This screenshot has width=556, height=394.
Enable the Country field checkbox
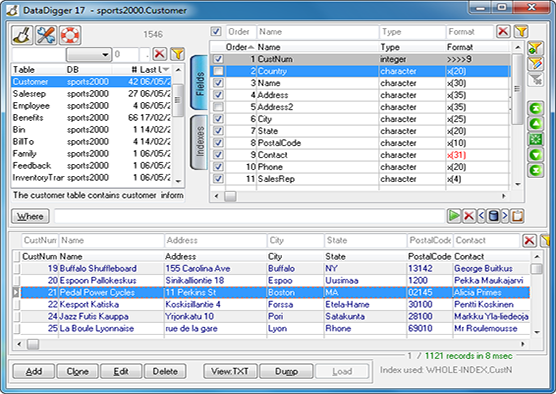click(218, 71)
